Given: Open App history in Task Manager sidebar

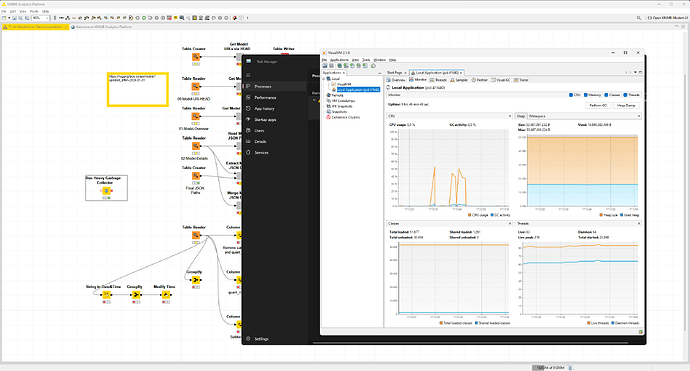Looking at the screenshot, I should (x=264, y=109).
